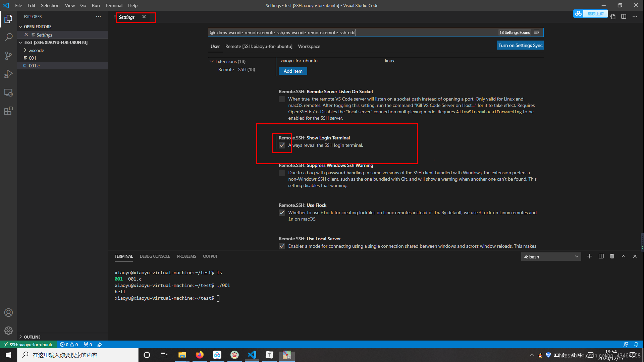Click Add Item button under extensions
The image size is (644, 362).
coord(293,71)
